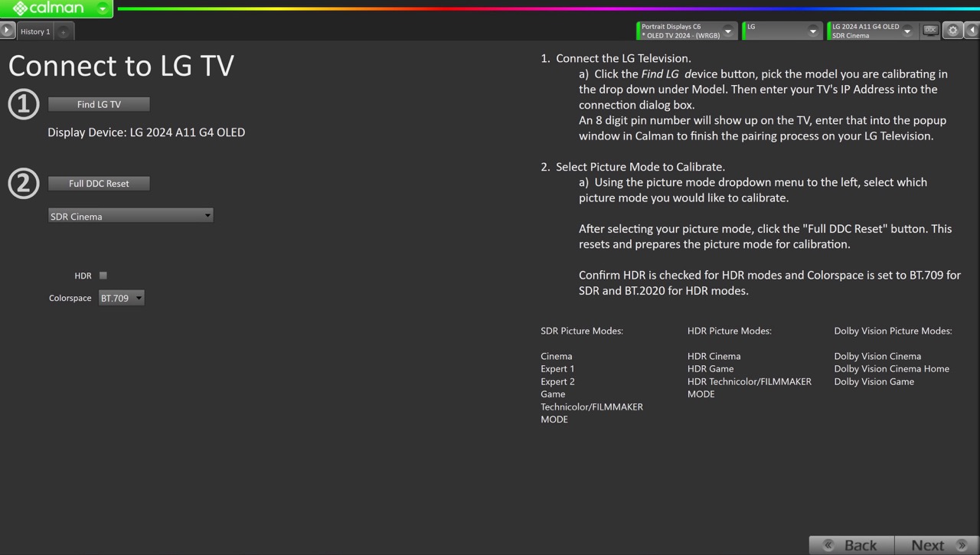Toggle the HDR checkbox
This screenshot has height=555, width=980.
click(x=103, y=276)
